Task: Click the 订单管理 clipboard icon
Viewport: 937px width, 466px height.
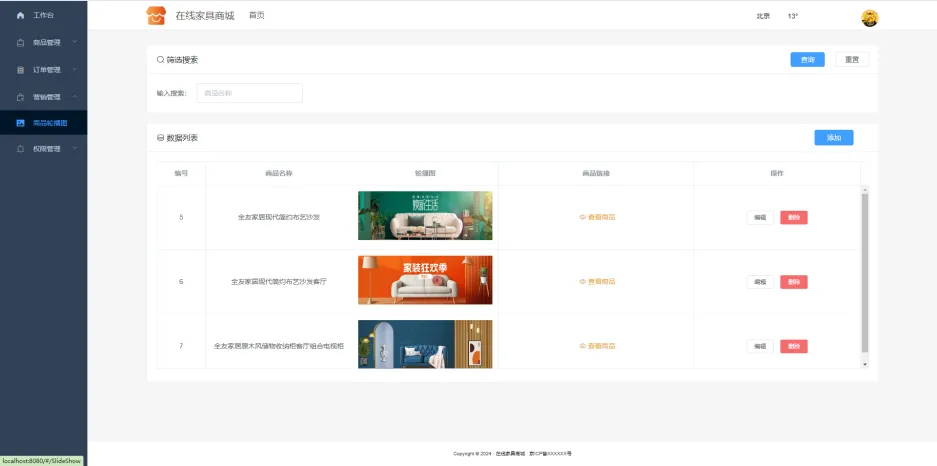Action: pos(20,70)
